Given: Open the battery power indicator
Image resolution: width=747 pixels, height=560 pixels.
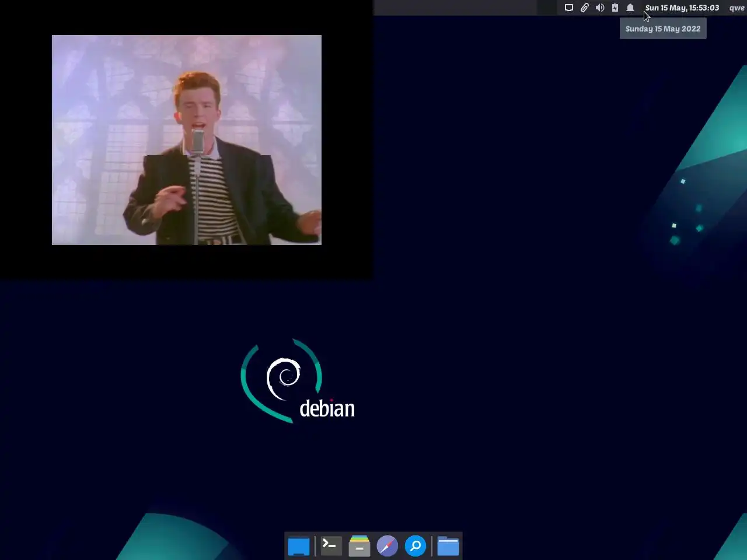Looking at the screenshot, I should point(615,8).
